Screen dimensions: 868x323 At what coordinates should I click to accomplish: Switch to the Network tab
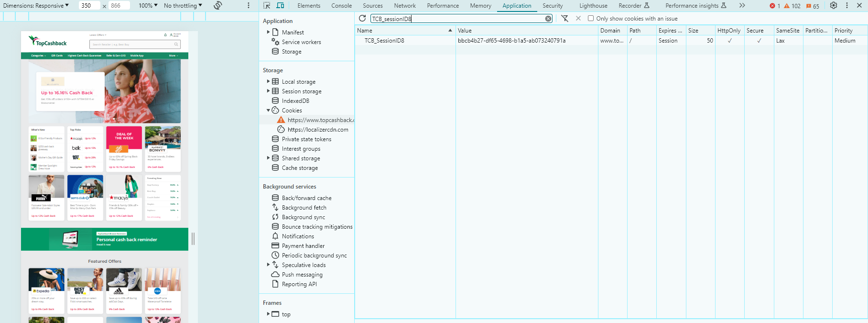tap(404, 6)
